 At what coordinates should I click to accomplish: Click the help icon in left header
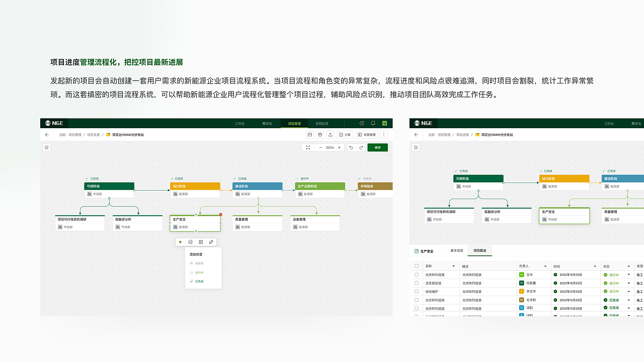click(362, 123)
